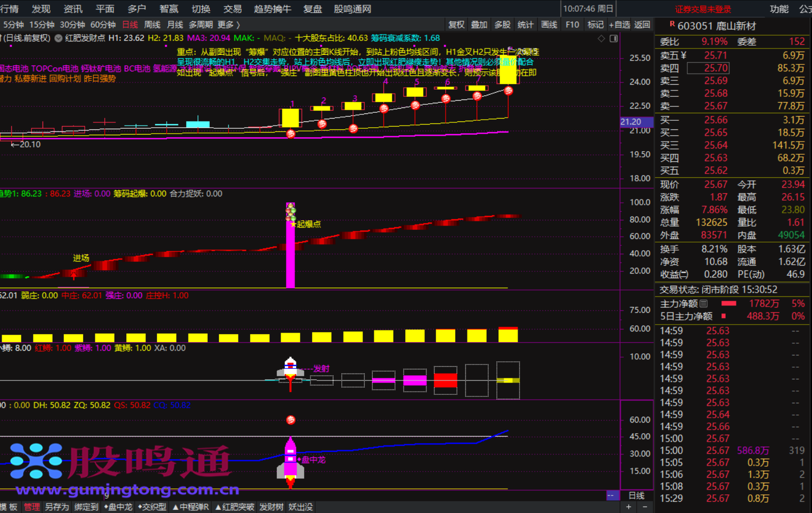Click the 返回 button
812x513 pixels.
click(x=642, y=24)
